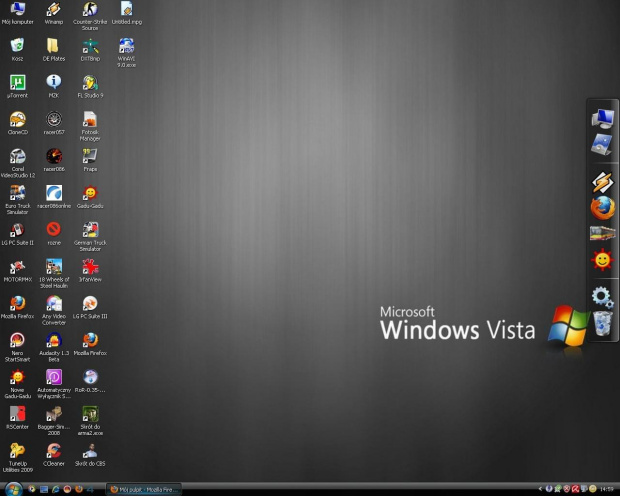The image size is (620, 496).
Task: Launch Firefox from the Quick Launch bar
Action: point(79,489)
